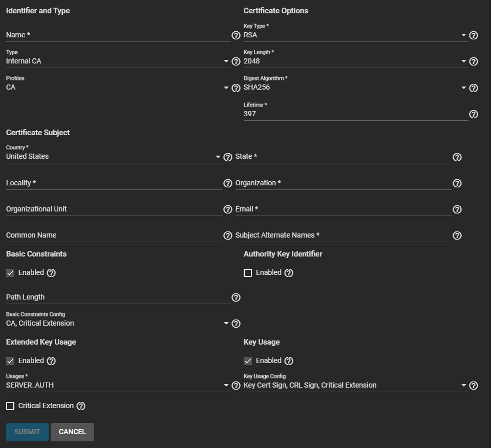This screenshot has height=448, width=491.
Task: Click help icon beside State field
Action: tap(457, 157)
